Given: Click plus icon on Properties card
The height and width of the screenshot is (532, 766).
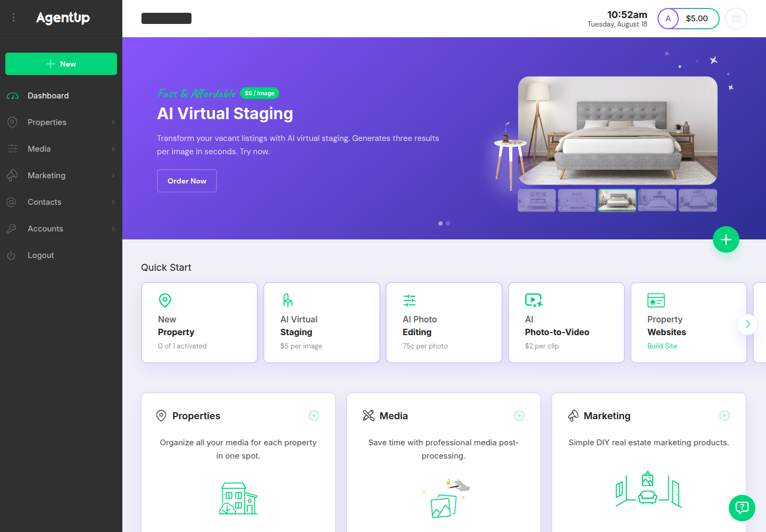Looking at the screenshot, I should 314,415.
